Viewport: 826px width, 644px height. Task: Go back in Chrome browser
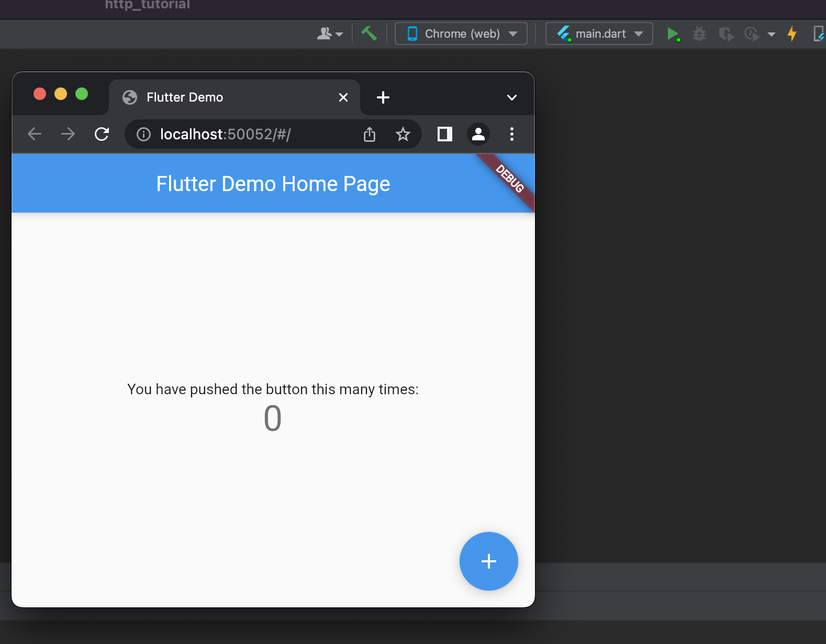pos(35,134)
